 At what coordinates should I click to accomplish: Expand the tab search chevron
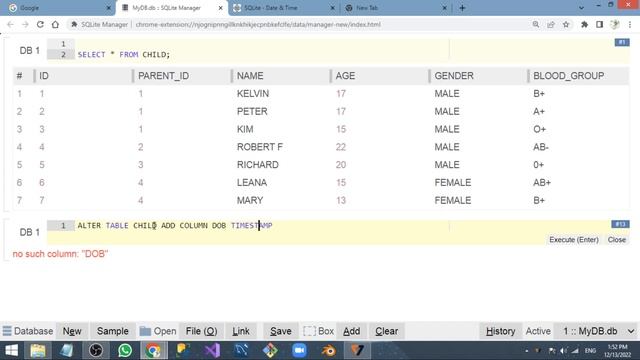pos(581,8)
